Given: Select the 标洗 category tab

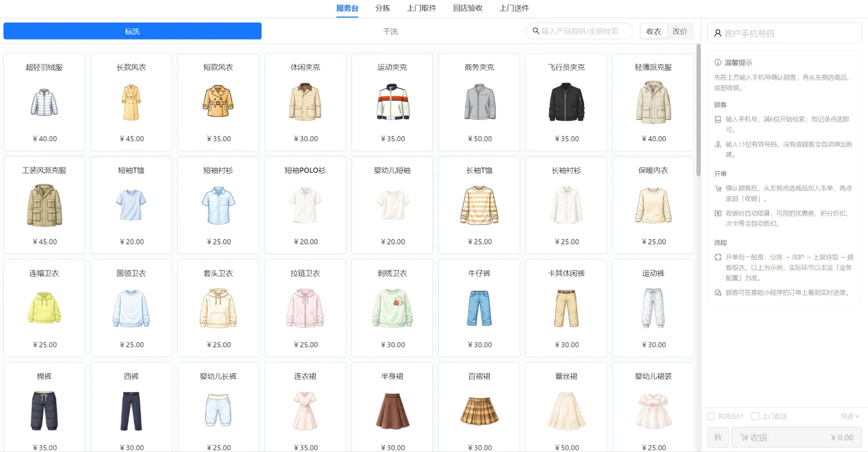Looking at the screenshot, I should [132, 31].
